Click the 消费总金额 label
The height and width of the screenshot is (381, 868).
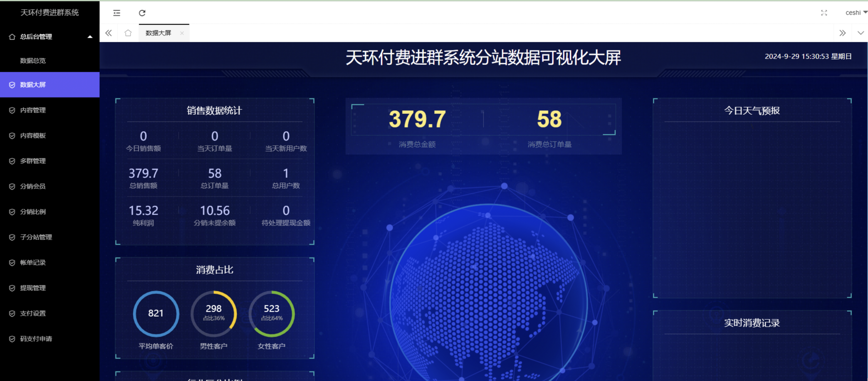point(417,144)
